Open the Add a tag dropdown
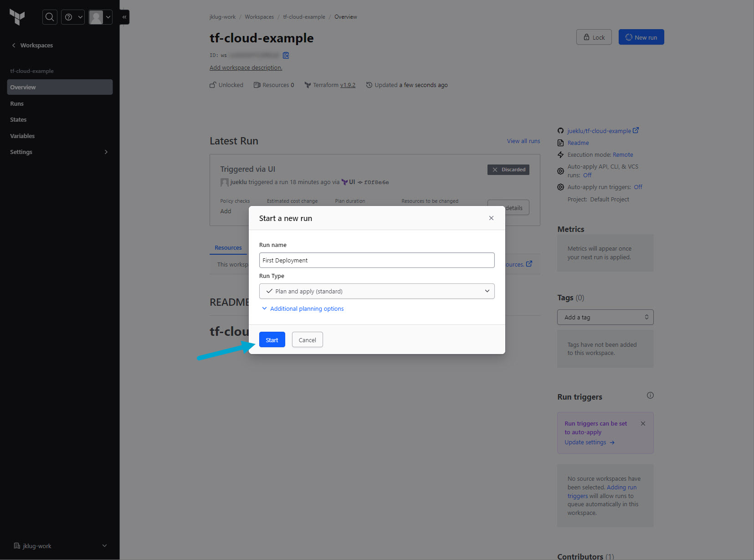 click(605, 317)
